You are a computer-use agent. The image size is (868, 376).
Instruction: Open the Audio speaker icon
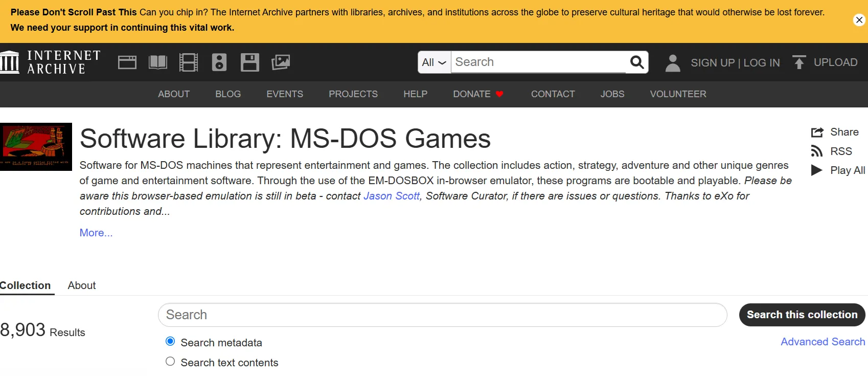pos(219,62)
